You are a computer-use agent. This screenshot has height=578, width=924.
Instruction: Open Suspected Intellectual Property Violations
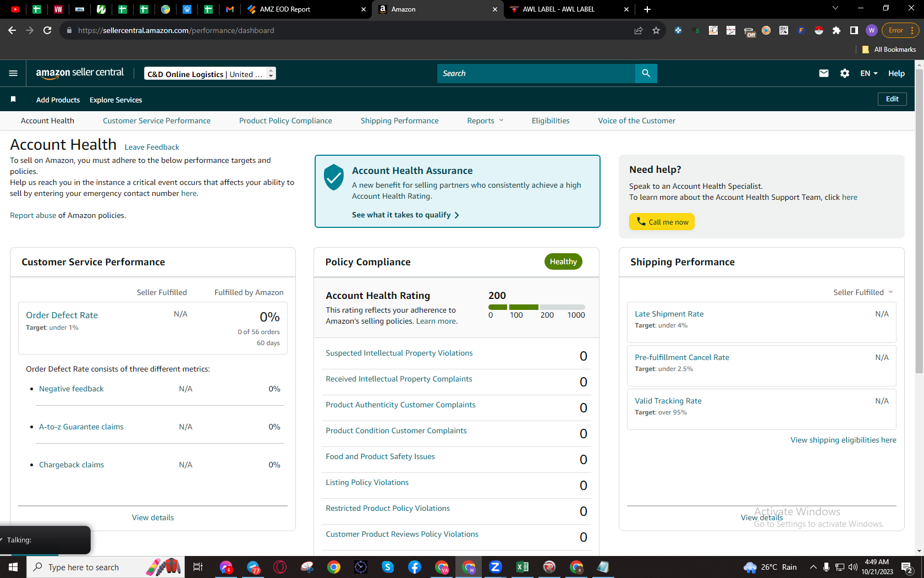pyautogui.click(x=399, y=353)
